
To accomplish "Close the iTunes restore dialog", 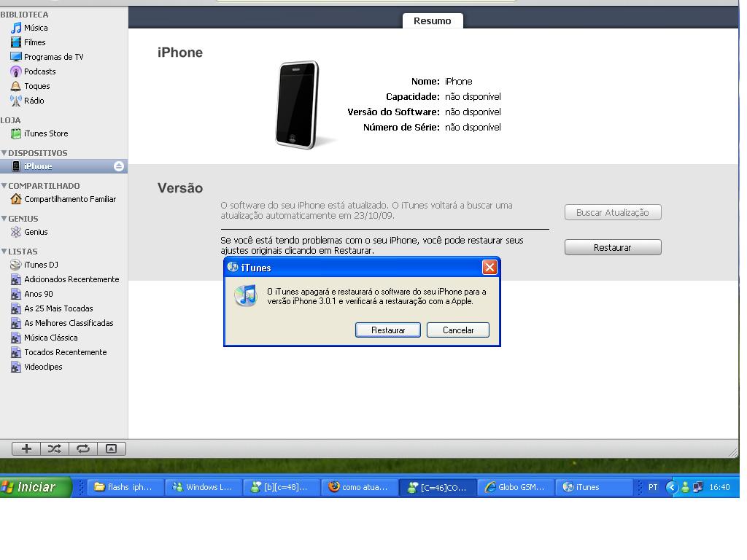I will tap(489, 268).
